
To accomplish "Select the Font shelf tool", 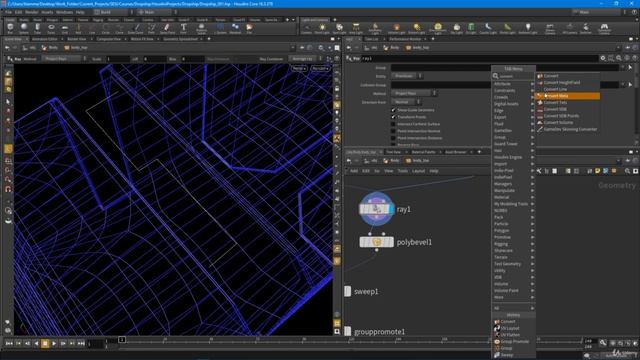I will click(184, 29).
